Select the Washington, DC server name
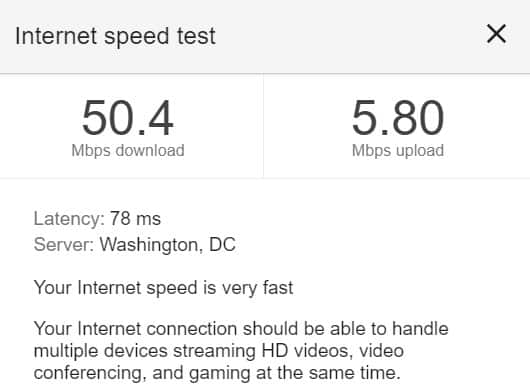 168,245
